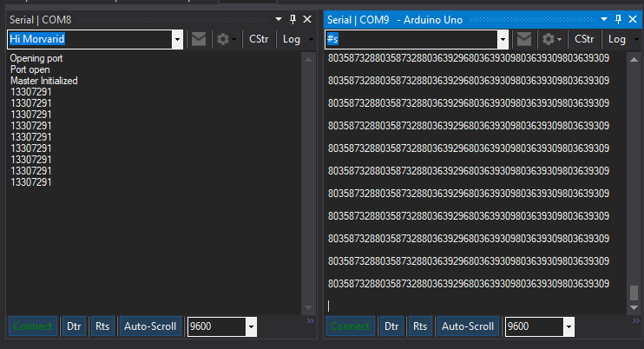Click the CStr button in COM9 panel

click(583, 39)
